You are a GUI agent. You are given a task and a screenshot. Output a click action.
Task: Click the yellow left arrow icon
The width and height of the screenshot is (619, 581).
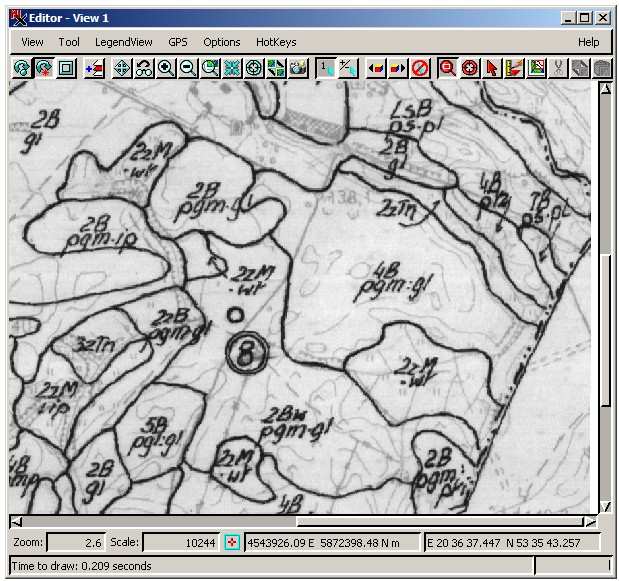click(376, 68)
